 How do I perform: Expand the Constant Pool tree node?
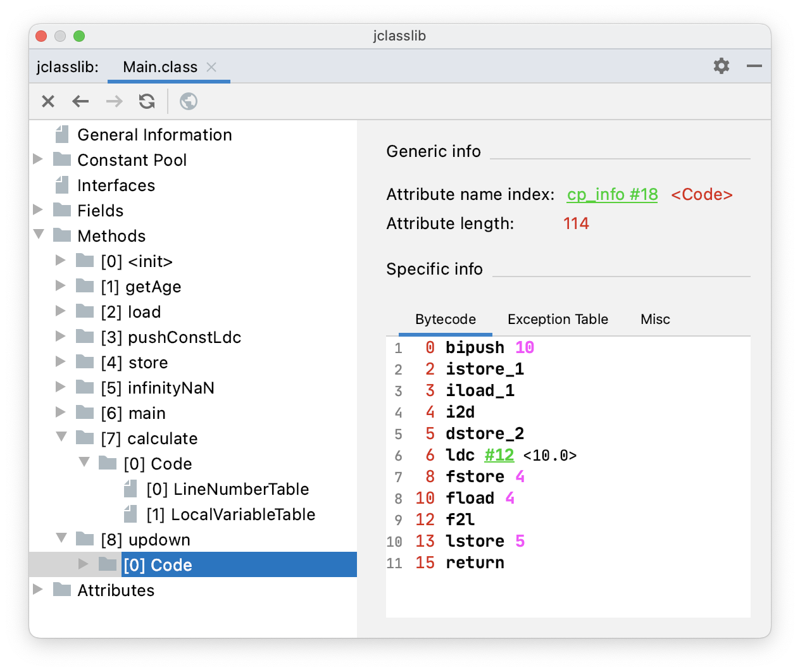[38, 159]
